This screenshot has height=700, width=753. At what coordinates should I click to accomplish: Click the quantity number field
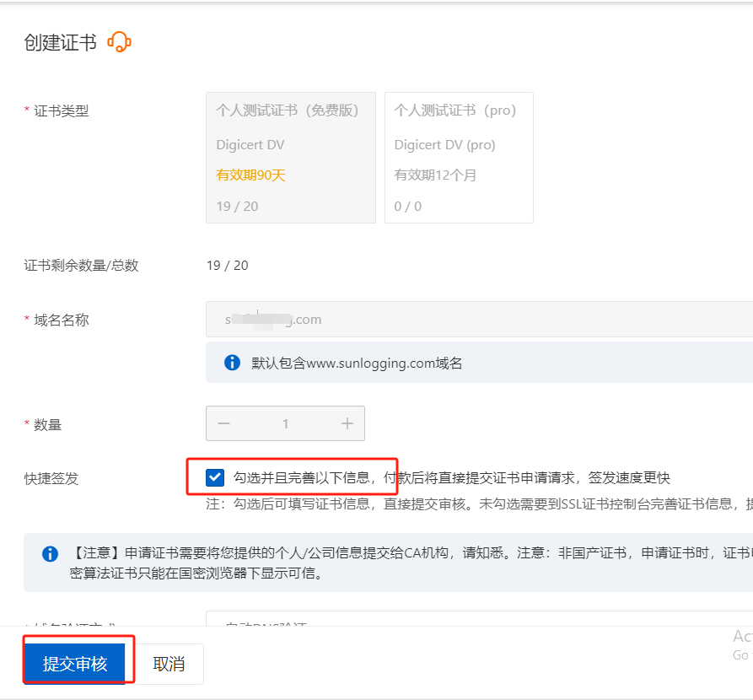pos(285,423)
